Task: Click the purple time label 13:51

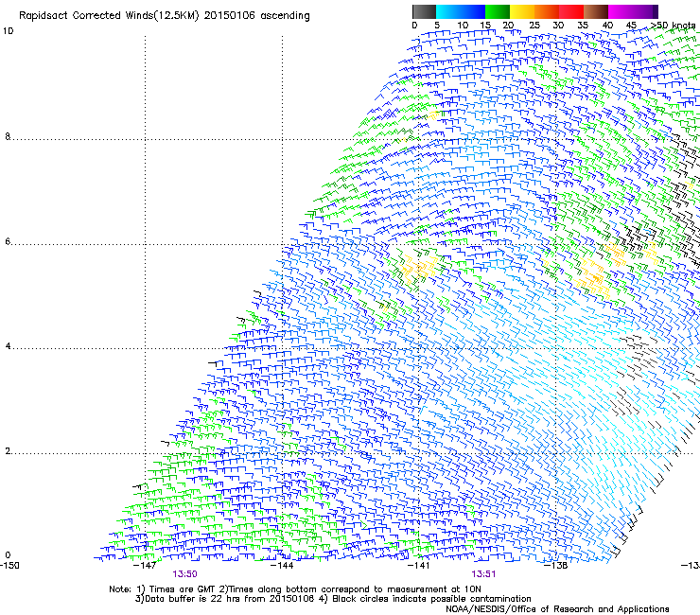Action: [483, 574]
